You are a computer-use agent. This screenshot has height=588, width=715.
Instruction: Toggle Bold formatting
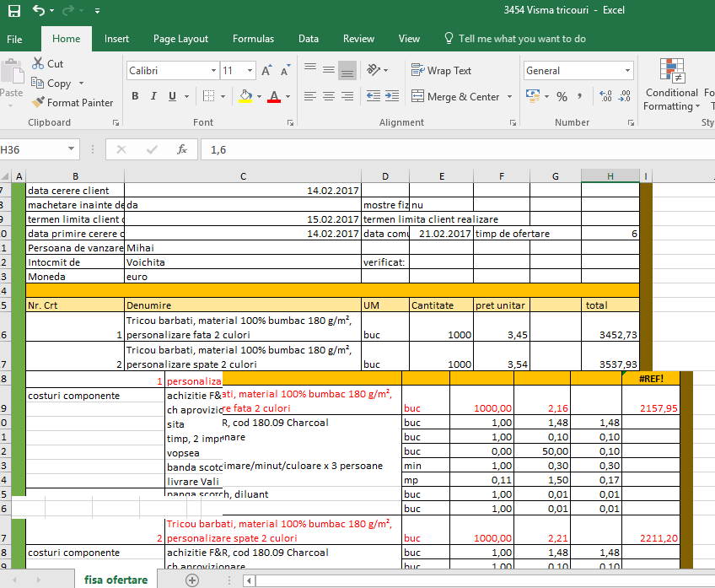[136, 97]
